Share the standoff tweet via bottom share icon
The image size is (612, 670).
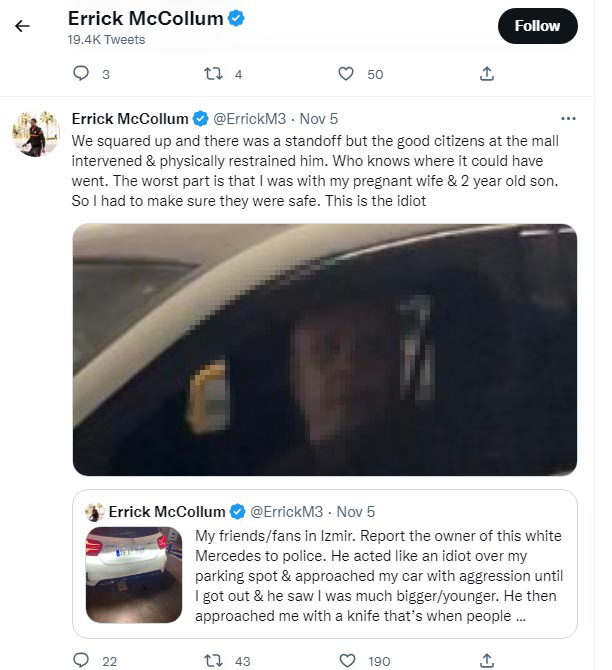coord(487,660)
